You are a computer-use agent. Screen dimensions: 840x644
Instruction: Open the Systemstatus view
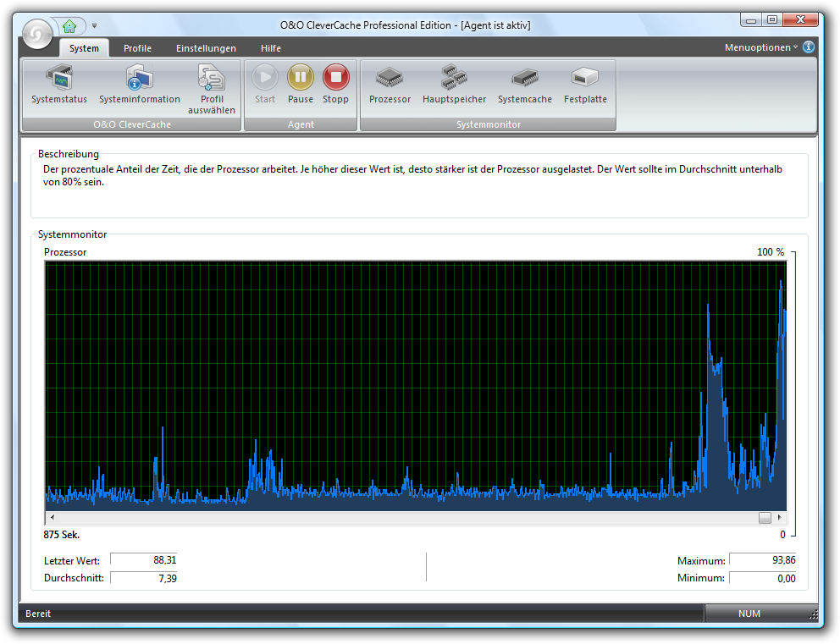(x=59, y=85)
